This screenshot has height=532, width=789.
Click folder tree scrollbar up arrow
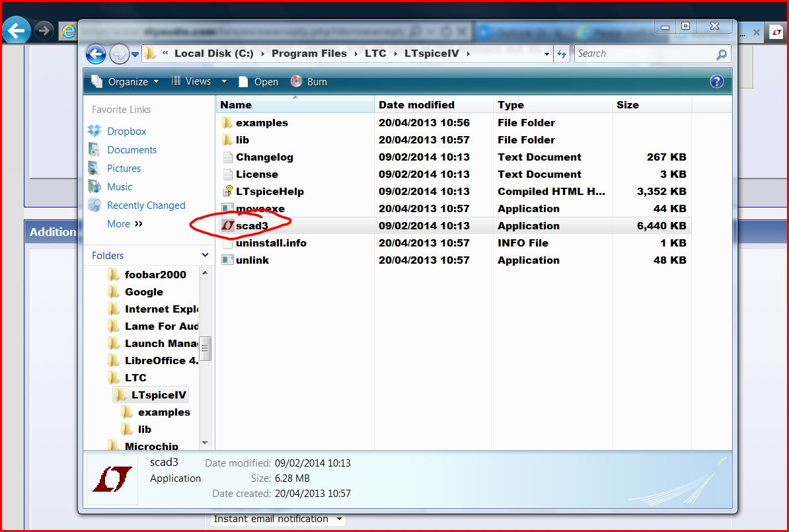[205, 272]
